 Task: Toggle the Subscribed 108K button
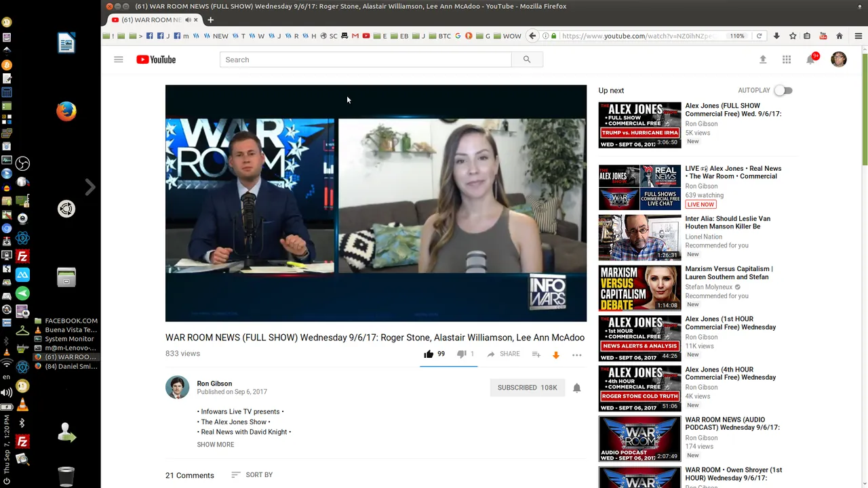coord(527,388)
